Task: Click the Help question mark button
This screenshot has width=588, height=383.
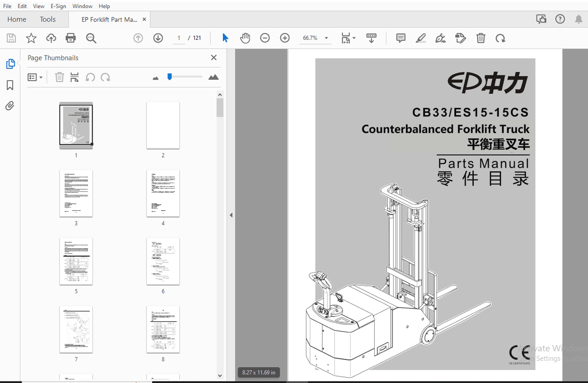Action: 560,19
